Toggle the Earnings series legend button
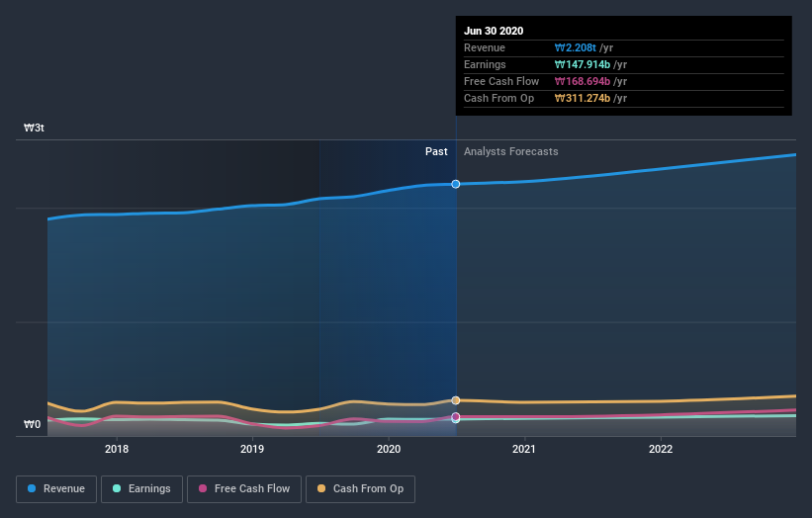This screenshot has height=518, width=812. [x=141, y=489]
